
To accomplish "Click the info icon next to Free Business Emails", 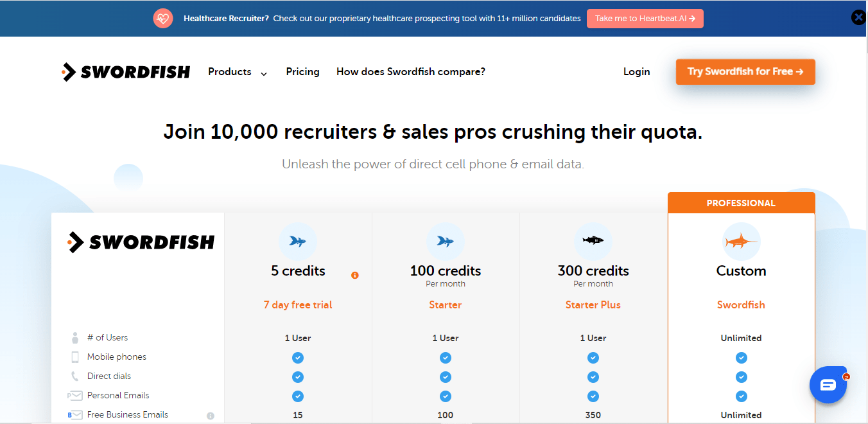I will coord(210,416).
